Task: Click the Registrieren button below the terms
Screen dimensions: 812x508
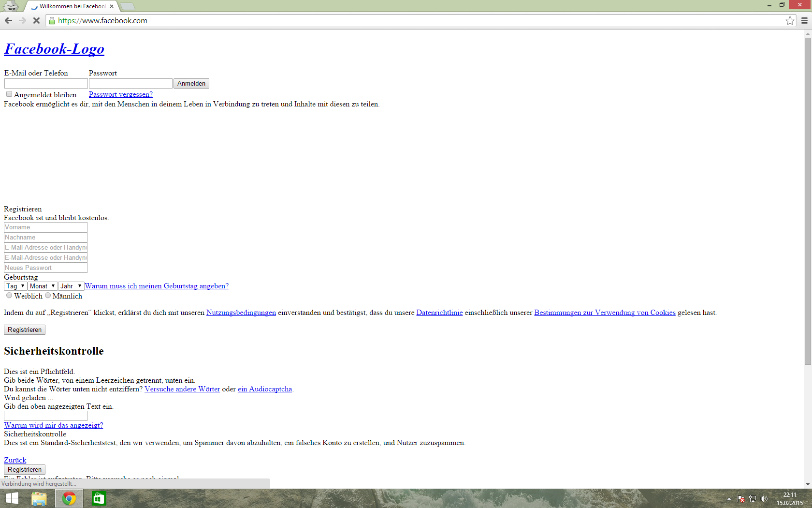Action: tap(25, 329)
